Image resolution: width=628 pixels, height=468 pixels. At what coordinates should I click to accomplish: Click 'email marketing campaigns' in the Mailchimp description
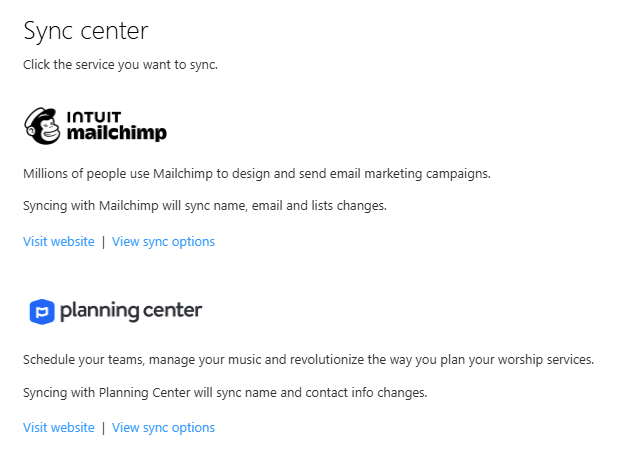pyautogui.click(x=410, y=174)
